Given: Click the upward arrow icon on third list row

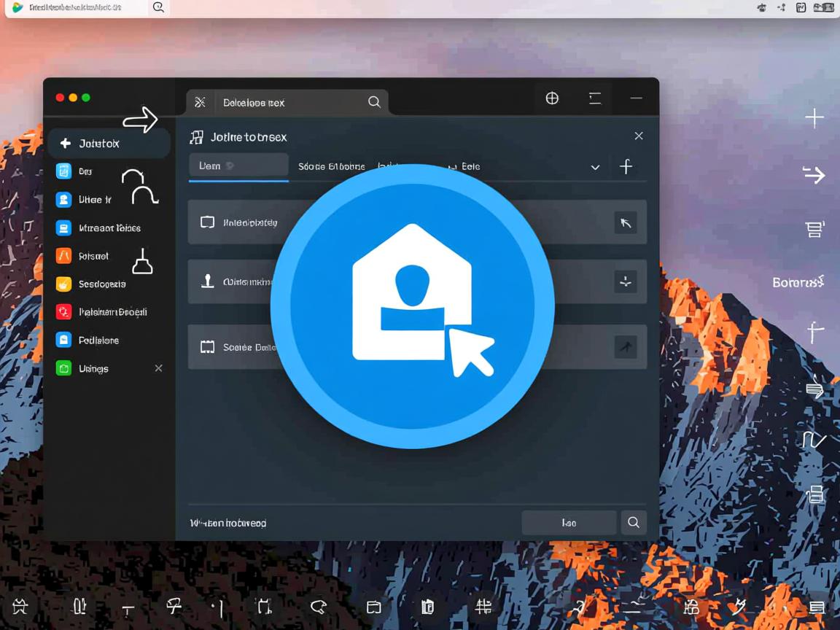Looking at the screenshot, I should (626, 346).
